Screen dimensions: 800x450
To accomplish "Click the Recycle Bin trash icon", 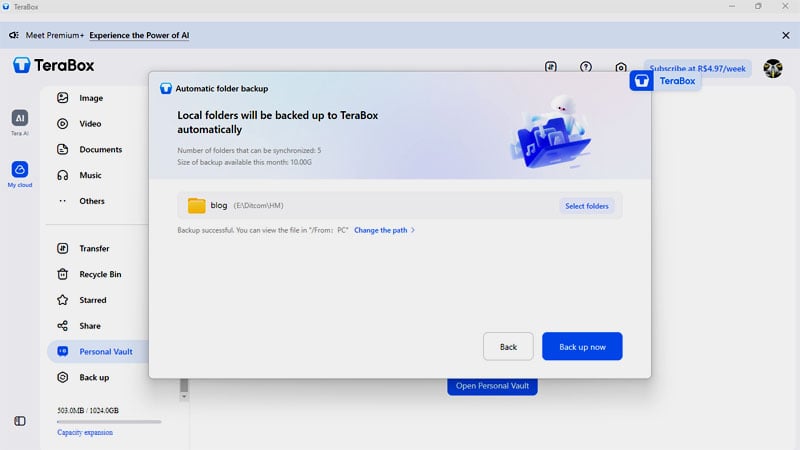I will coord(62,274).
